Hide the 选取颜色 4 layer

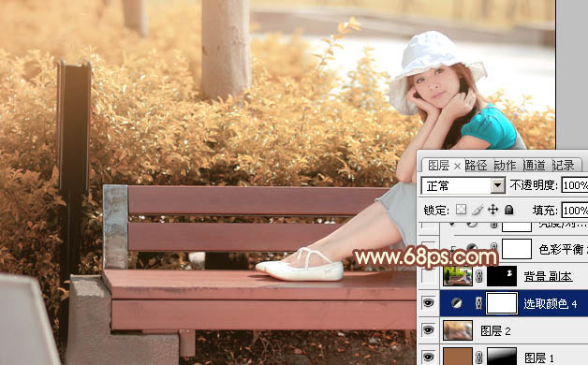point(428,303)
